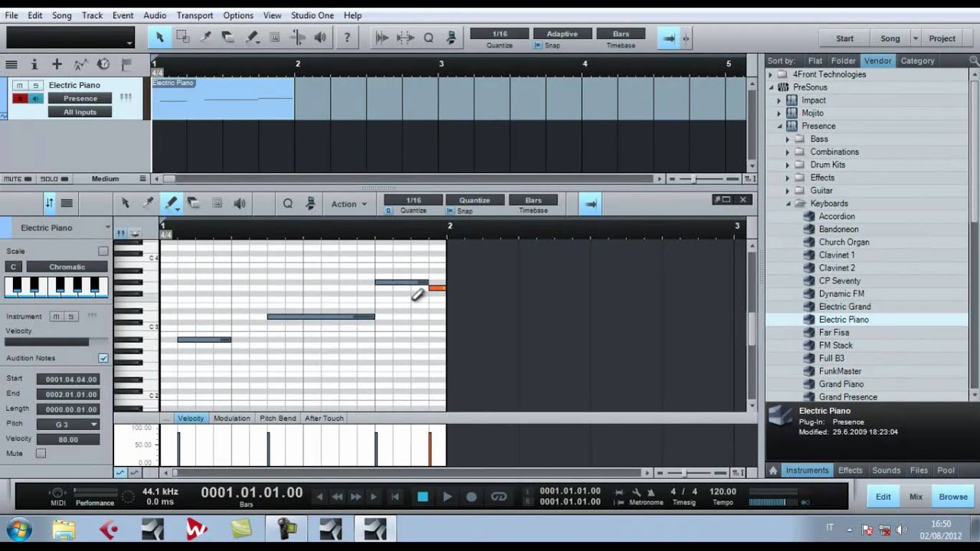
Task: Pick the Eraser tool in main toolbar
Action: click(x=228, y=37)
